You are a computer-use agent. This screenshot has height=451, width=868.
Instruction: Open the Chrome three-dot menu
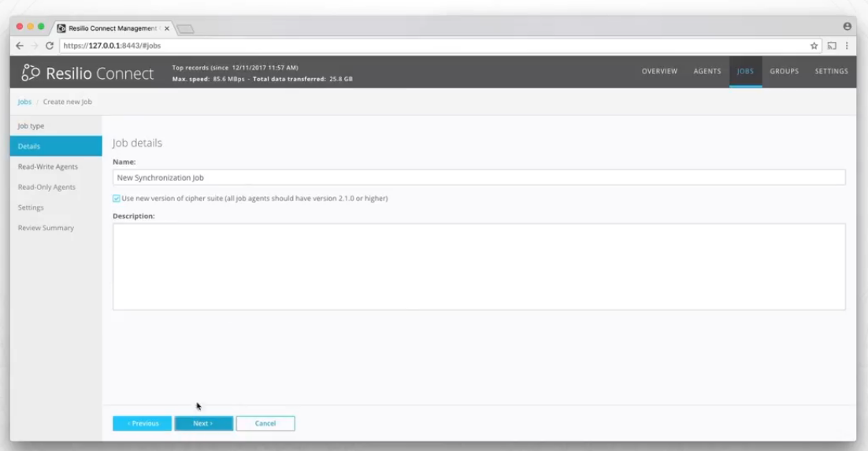pyautogui.click(x=847, y=46)
